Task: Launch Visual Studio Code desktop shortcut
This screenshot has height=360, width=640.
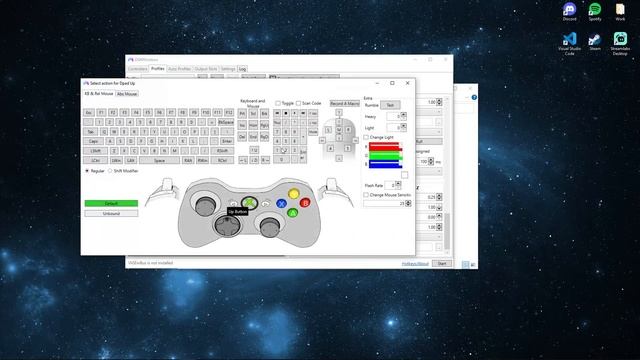Action: coord(569,44)
